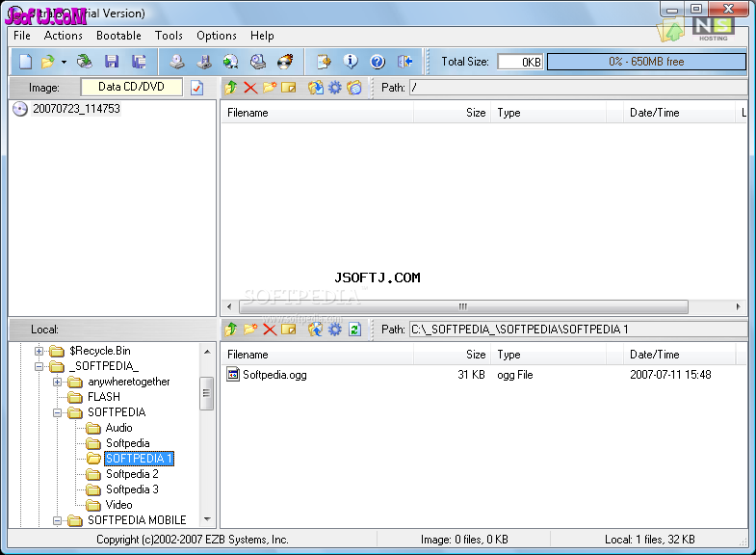756x555 pixels.
Task: Refresh the Local pane with green arrows icon
Action: tap(354, 330)
